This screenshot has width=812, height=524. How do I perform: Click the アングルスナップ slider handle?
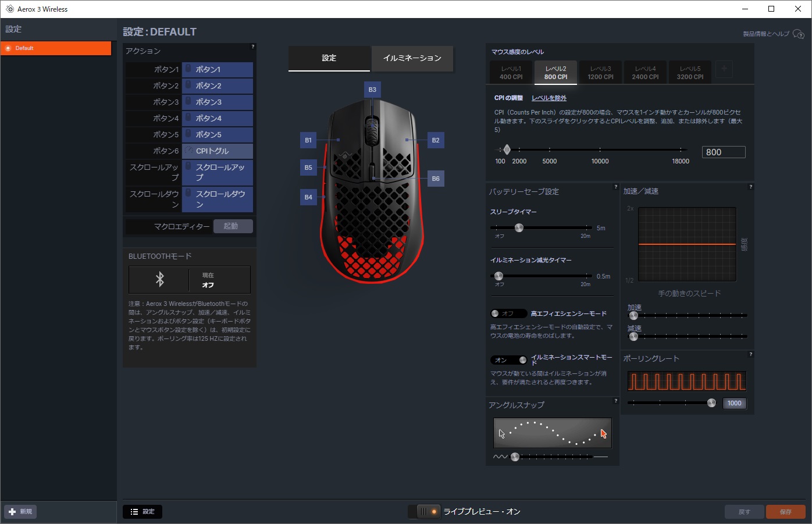coord(515,457)
